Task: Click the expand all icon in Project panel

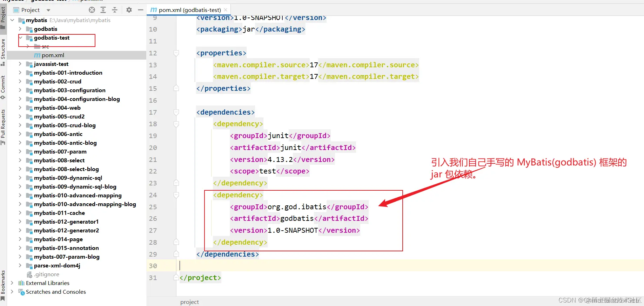Action: (103, 10)
